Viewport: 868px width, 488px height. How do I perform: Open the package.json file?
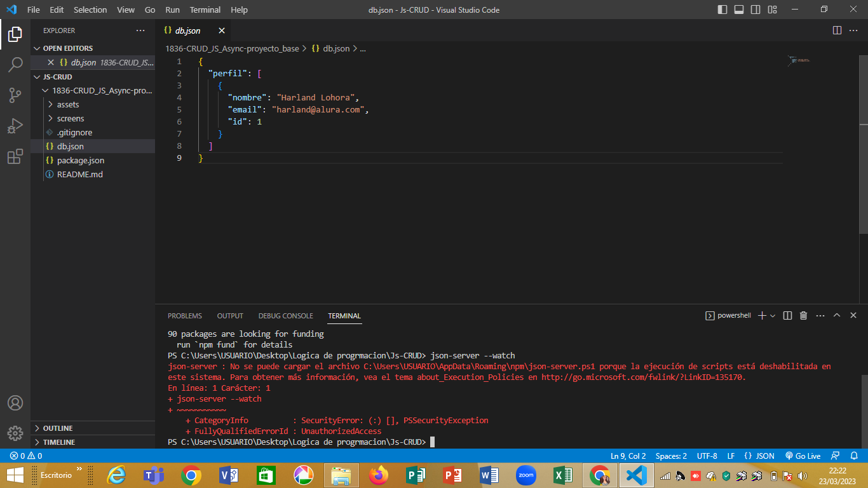point(93,160)
